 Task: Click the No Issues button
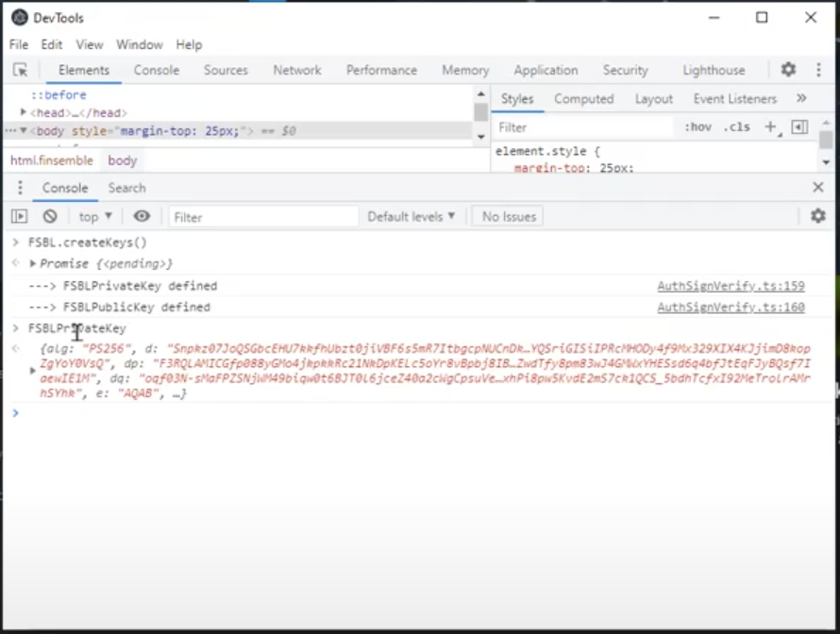(x=509, y=216)
